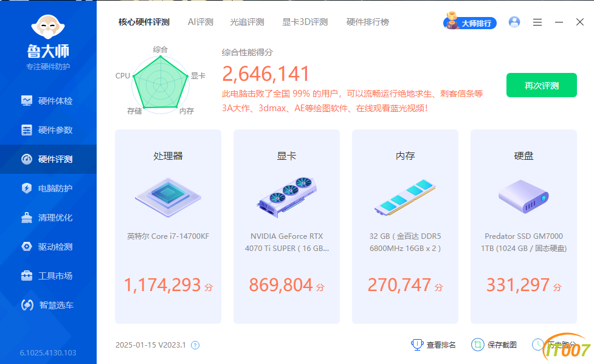Click the graphics card illustration
The image size is (594, 364).
point(287,197)
